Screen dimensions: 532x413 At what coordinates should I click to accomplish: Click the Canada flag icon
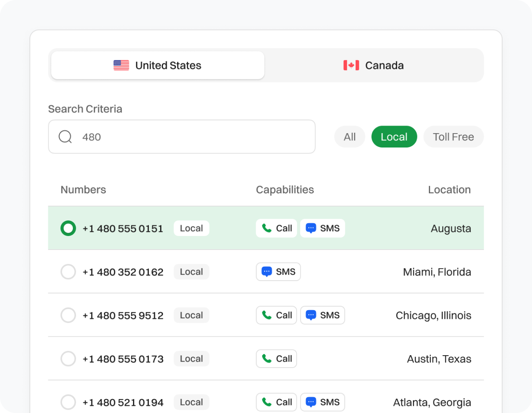pyautogui.click(x=351, y=65)
